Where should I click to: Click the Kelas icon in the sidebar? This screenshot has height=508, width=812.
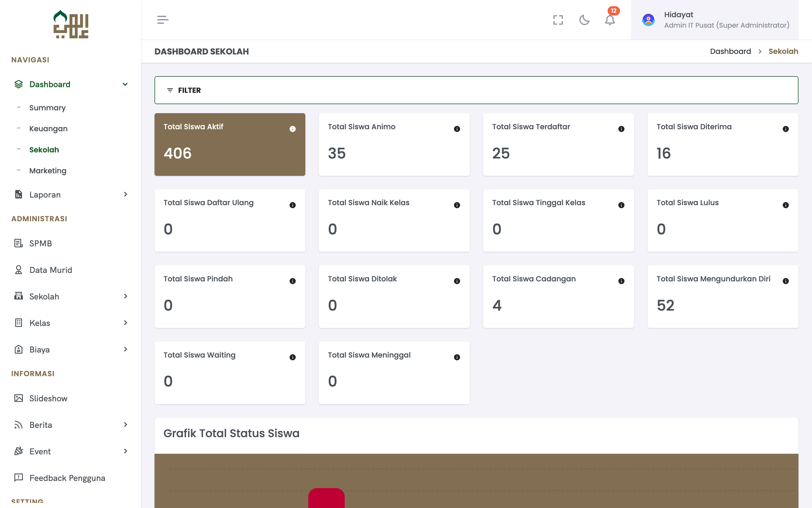pos(18,323)
